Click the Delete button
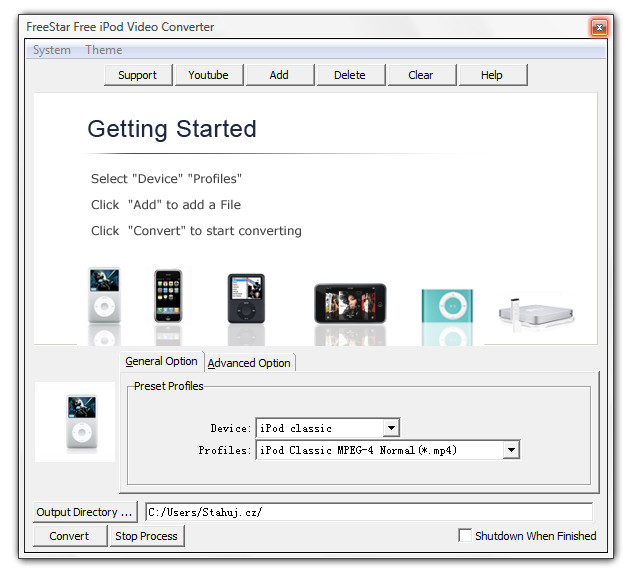The width and height of the screenshot is (634, 585). 350,75
